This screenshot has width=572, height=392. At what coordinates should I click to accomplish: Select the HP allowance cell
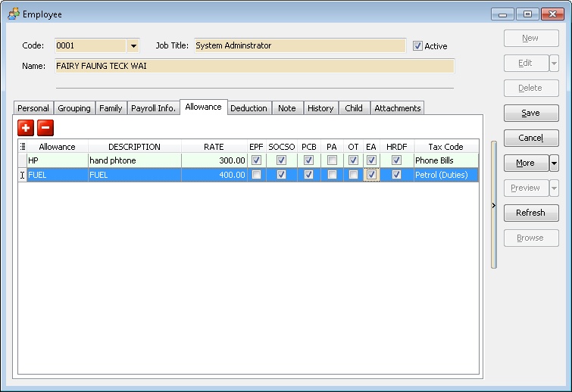point(58,160)
